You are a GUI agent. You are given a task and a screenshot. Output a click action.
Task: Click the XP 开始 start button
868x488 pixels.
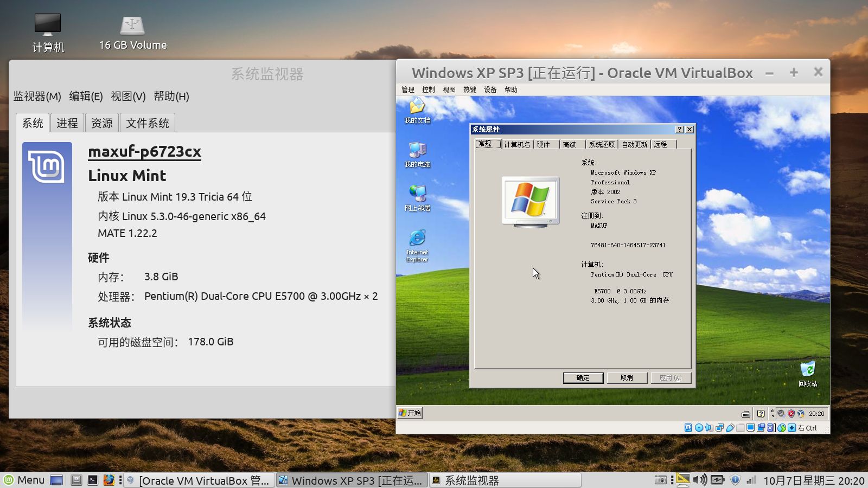tap(411, 413)
